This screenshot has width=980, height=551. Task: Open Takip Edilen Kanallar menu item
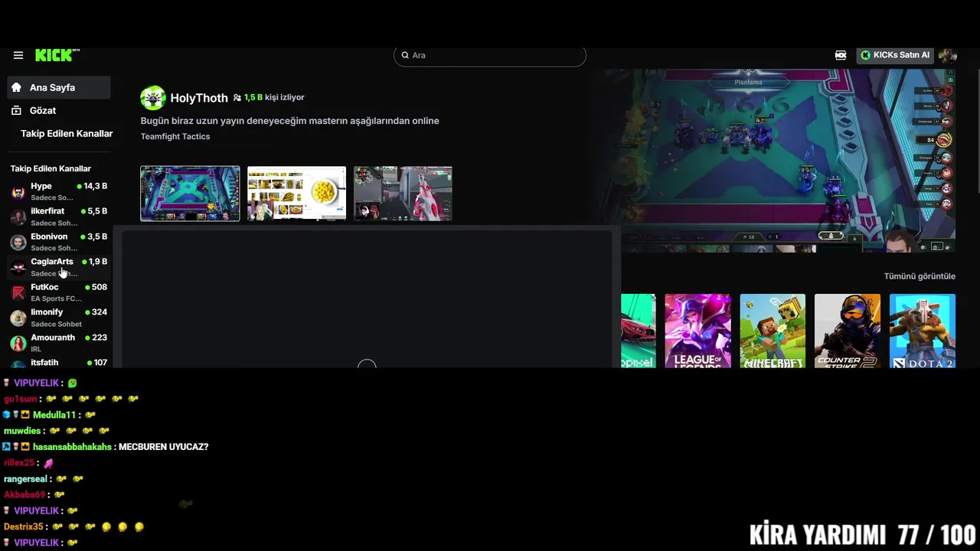[67, 133]
